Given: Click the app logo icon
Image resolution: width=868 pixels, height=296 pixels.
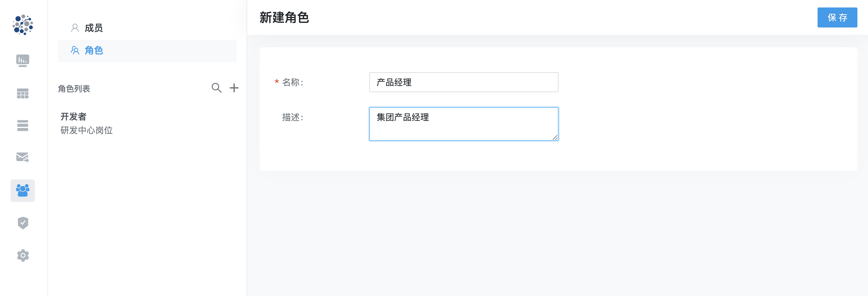Looking at the screenshot, I should pos(23,25).
